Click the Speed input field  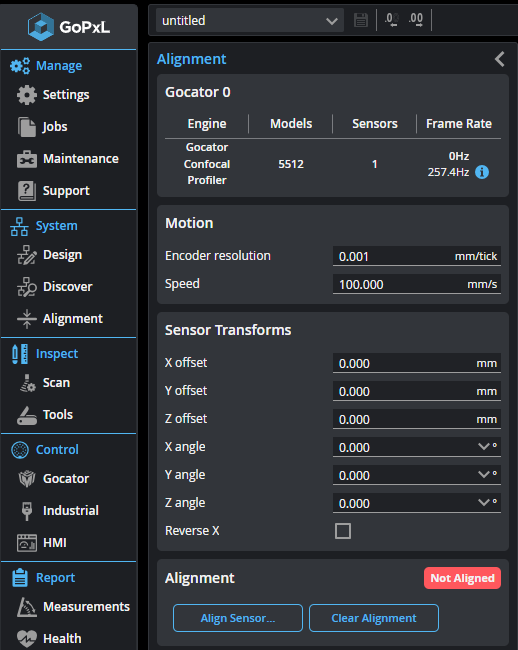pos(417,284)
